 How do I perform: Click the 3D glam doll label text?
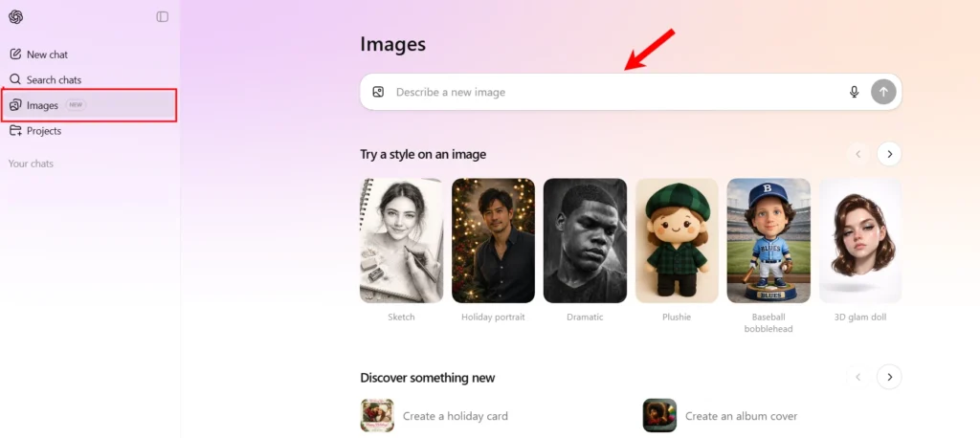pyautogui.click(x=860, y=317)
